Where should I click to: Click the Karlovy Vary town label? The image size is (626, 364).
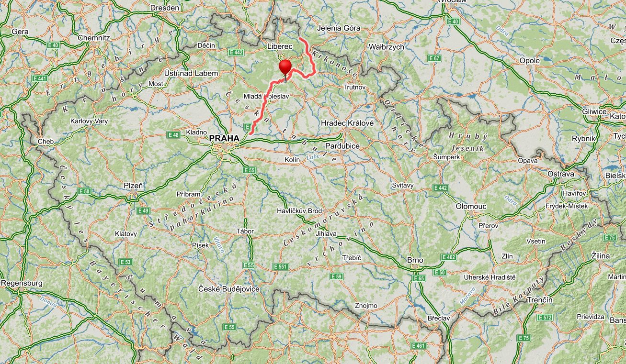(x=89, y=121)
